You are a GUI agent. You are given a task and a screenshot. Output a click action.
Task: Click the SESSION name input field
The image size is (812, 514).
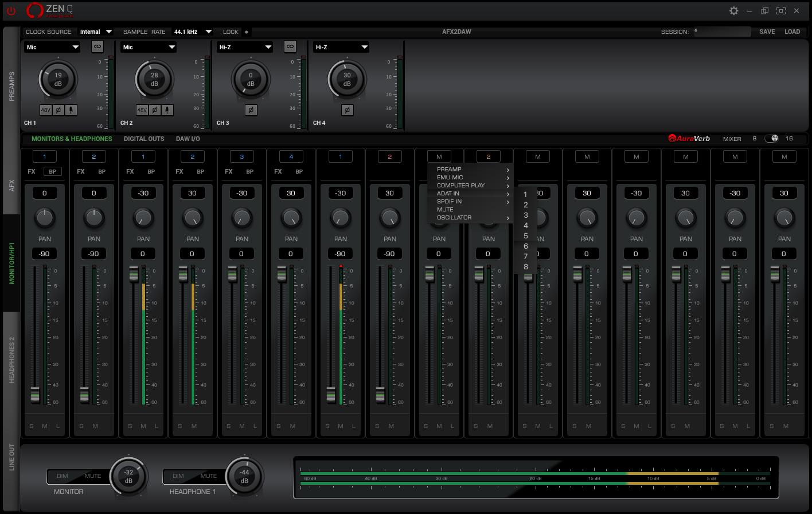click(722, 32)
